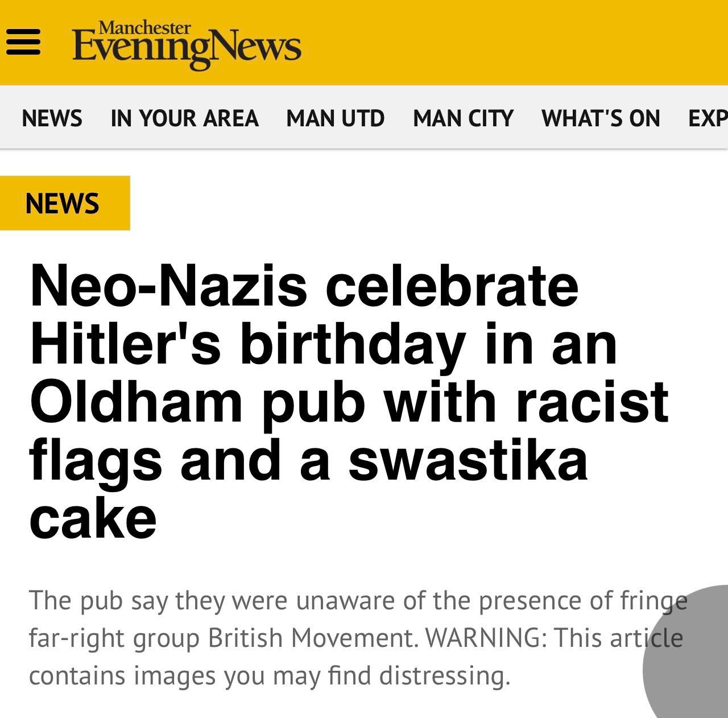728x718 pixels.
Task: Click the Manchester Evening News logo
Action: click(187, 44)
